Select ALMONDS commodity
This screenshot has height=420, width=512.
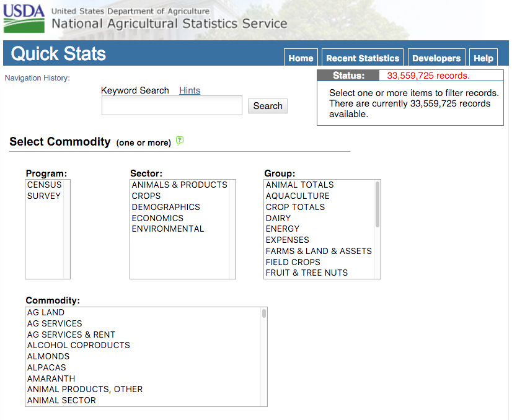(x=143, y=356)
